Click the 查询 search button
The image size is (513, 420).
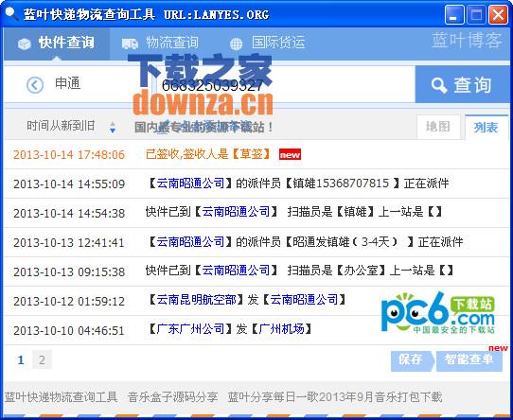click(x=462, y=84)
